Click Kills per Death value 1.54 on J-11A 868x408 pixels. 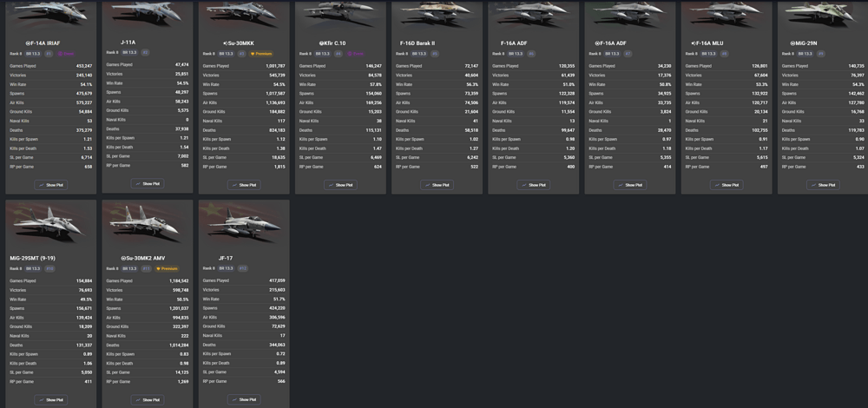click(184, 147)
